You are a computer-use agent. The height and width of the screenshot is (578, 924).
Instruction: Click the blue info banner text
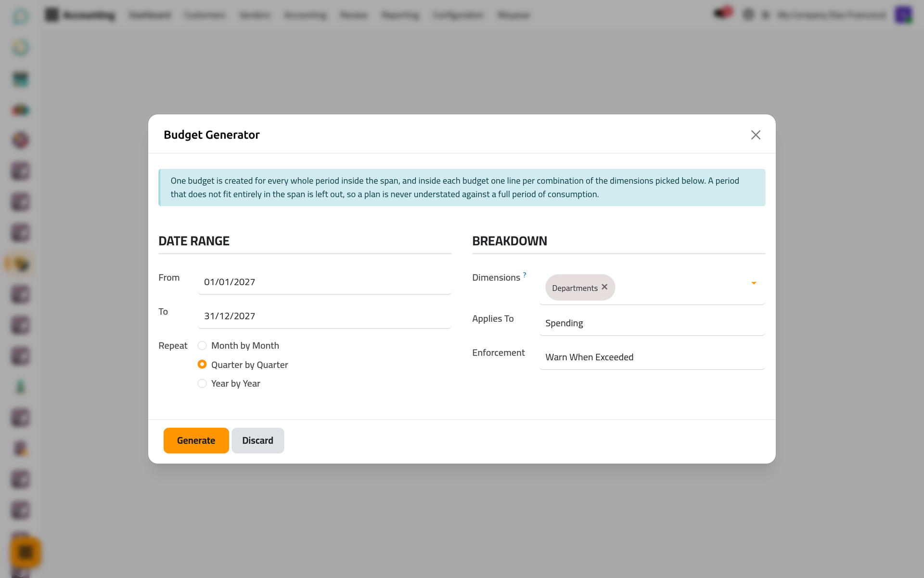tap(455, 187)
